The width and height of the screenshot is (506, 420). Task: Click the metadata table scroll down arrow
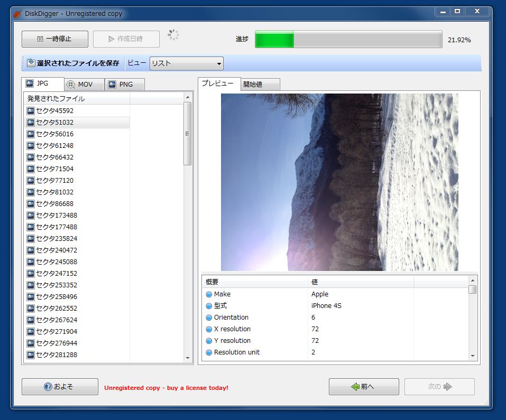coord(473,356)
